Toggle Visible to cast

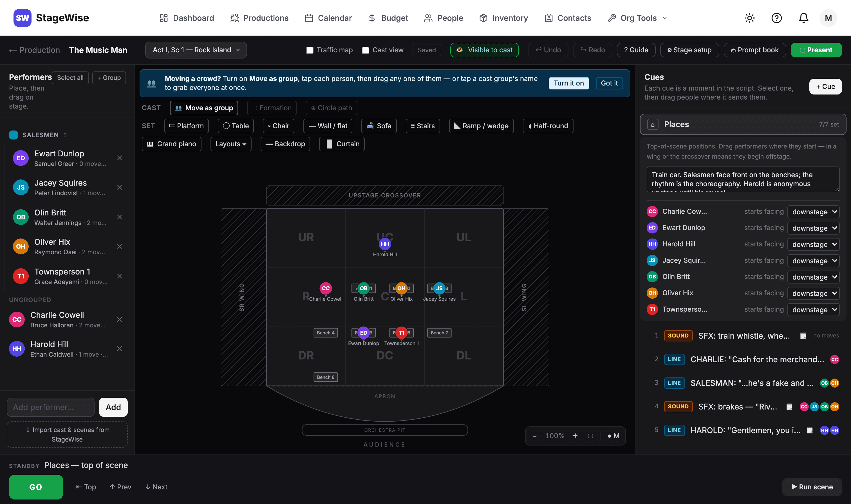click(484, 50)
